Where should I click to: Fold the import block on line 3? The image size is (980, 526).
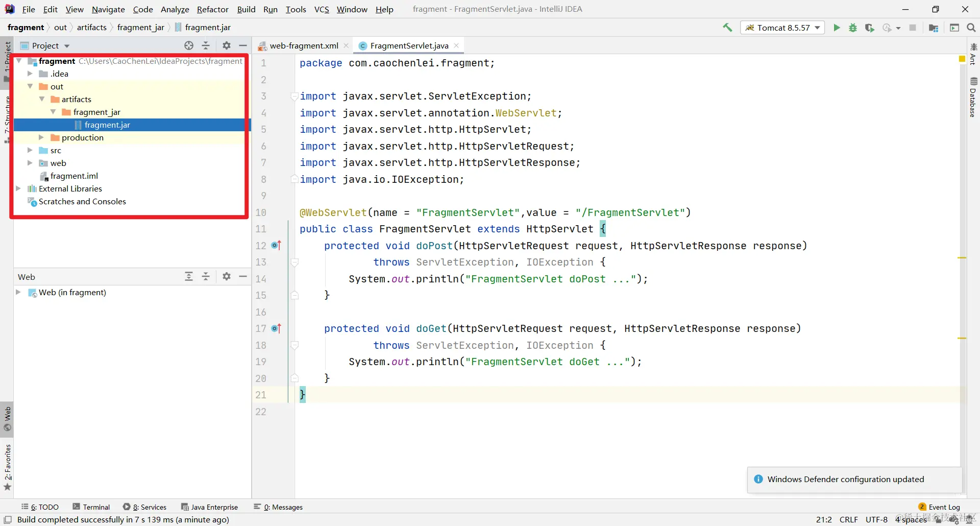tap(295, 96)
